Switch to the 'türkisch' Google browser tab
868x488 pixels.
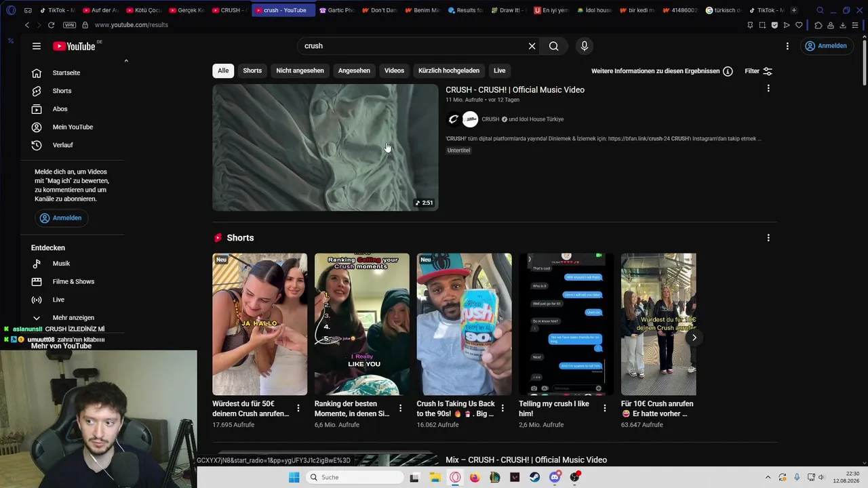(x=723, y=10)
